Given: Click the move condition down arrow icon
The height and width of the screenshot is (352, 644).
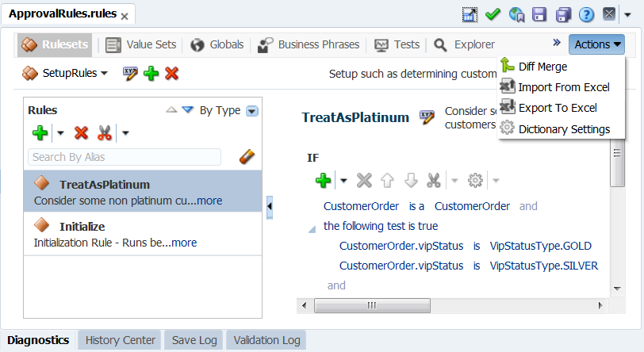Looking at the screenshot, I should tap(411, 180).
